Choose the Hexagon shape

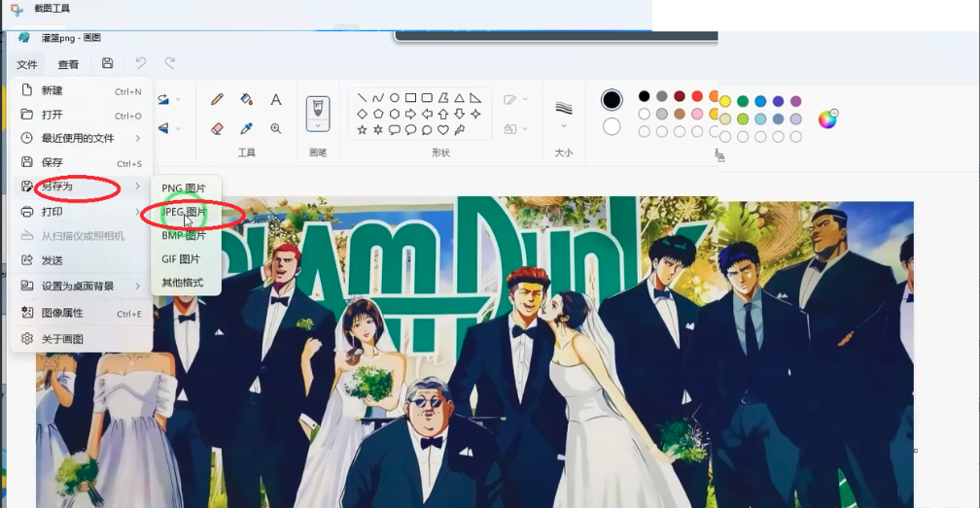click(x=395, y=115)
